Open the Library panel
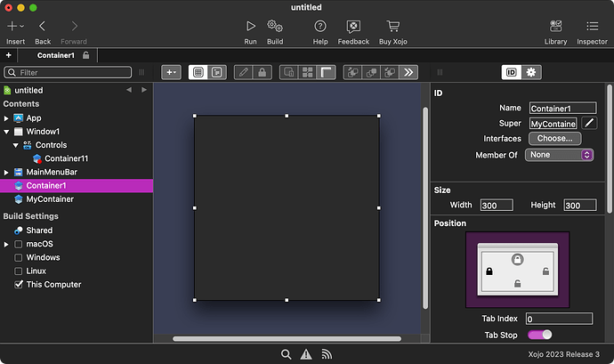Viewport: 614px width, 364px height. [x=555, y=27]
